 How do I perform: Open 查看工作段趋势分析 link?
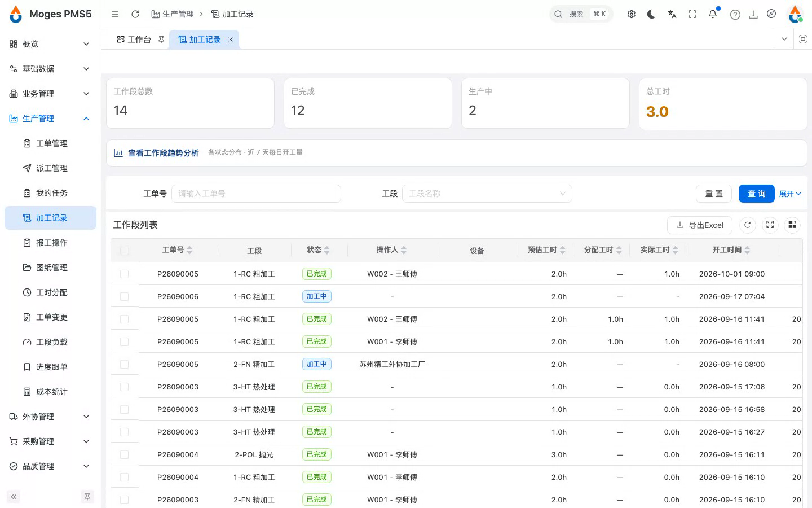pos(163,153)
